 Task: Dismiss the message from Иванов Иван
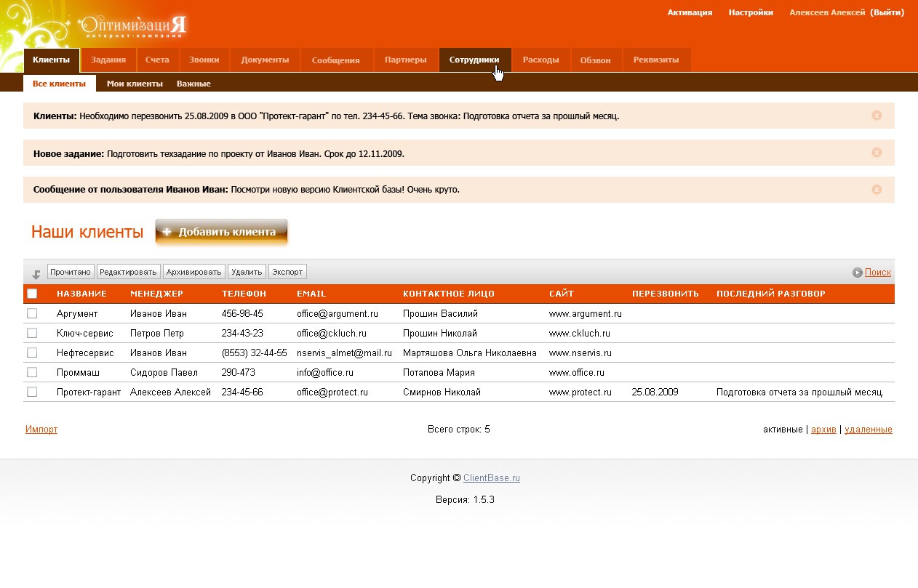pos(877,189)
